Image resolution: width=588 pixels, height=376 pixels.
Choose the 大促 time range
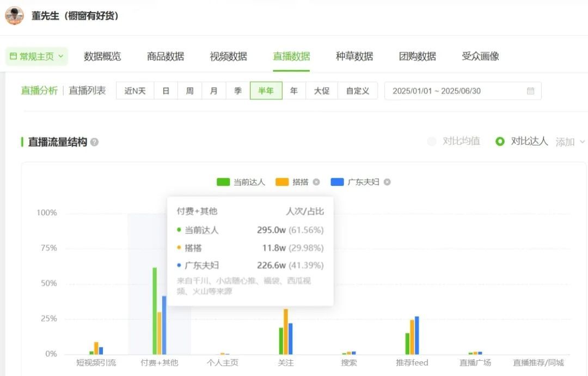coord(322,91)
